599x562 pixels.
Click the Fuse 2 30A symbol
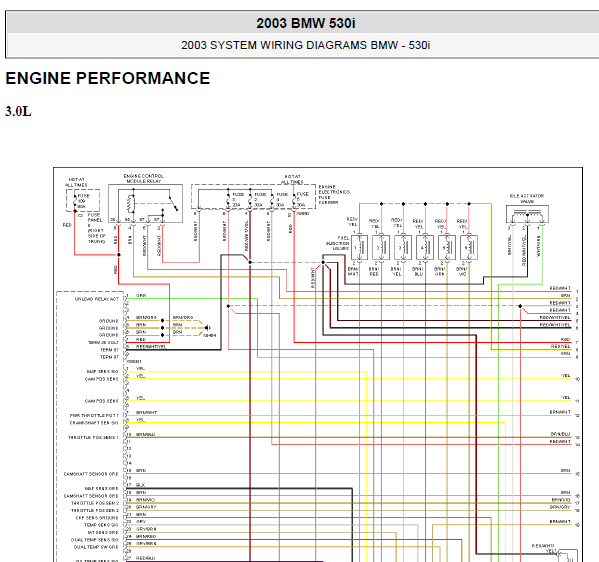pos(250,200)
